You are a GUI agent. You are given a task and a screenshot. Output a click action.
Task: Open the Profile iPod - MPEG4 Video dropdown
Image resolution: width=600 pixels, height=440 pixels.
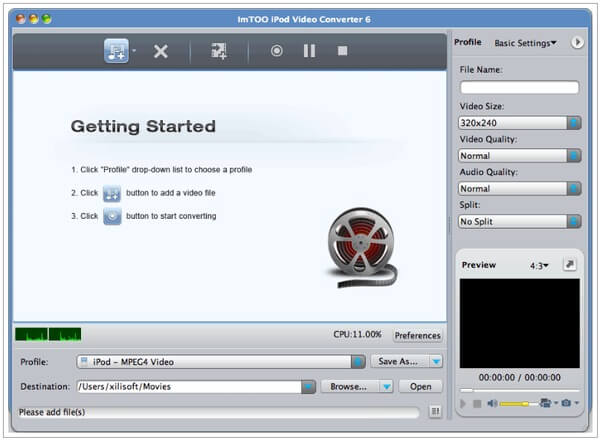(221, 362)
